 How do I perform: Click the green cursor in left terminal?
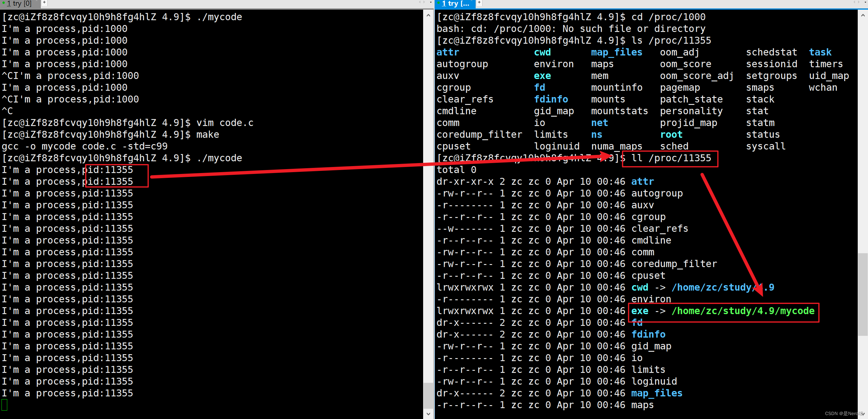tap(5, 405)
